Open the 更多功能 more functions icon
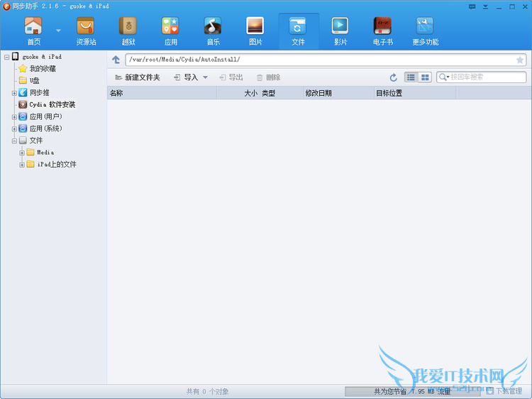 click(x=425, y=31)
